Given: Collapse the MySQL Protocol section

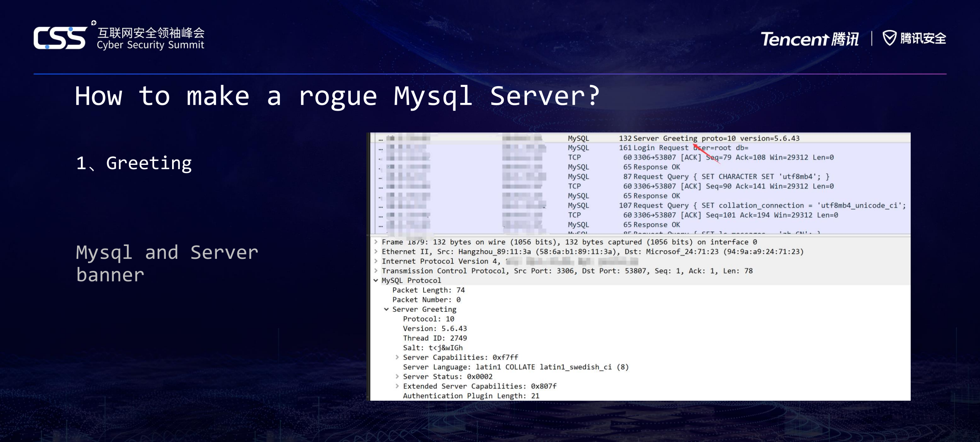Looking at the screenshot, I should pos(375,280).
